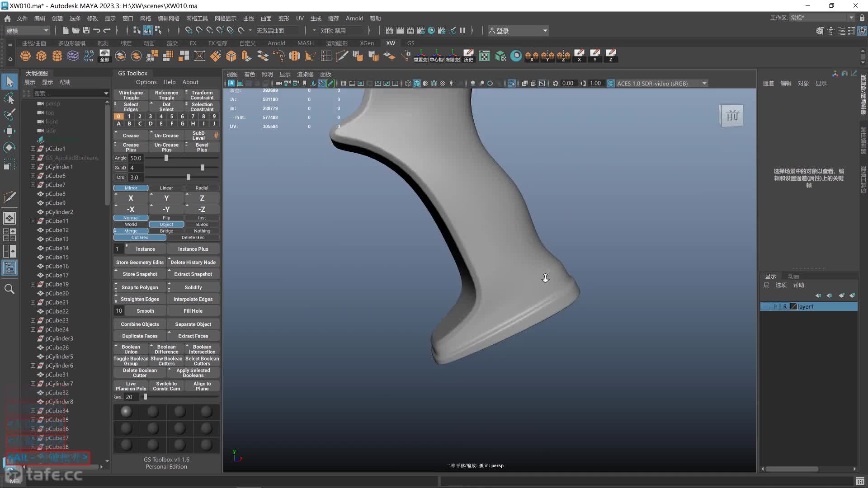Click the Save scene icon

[x=86, y=31]
